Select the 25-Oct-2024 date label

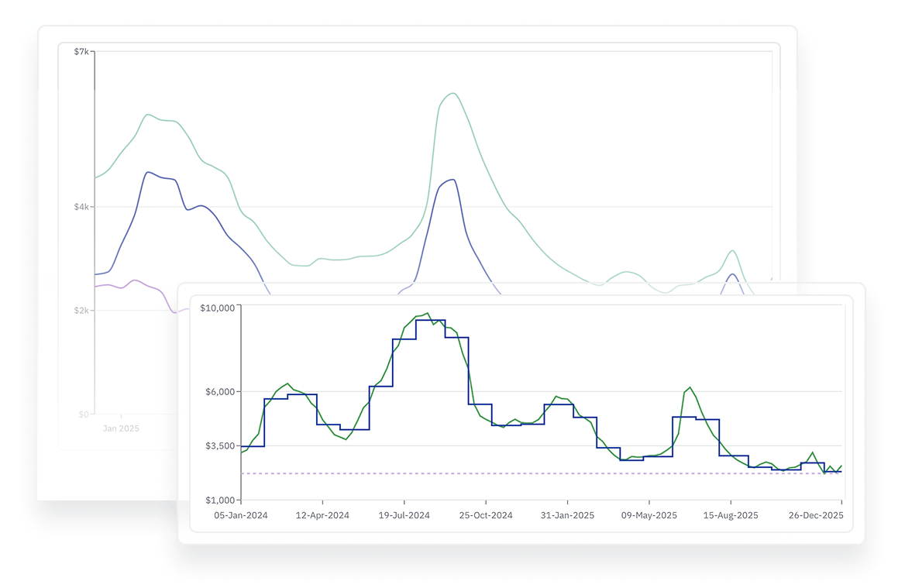pyautogui.click(x=485, y=514)
